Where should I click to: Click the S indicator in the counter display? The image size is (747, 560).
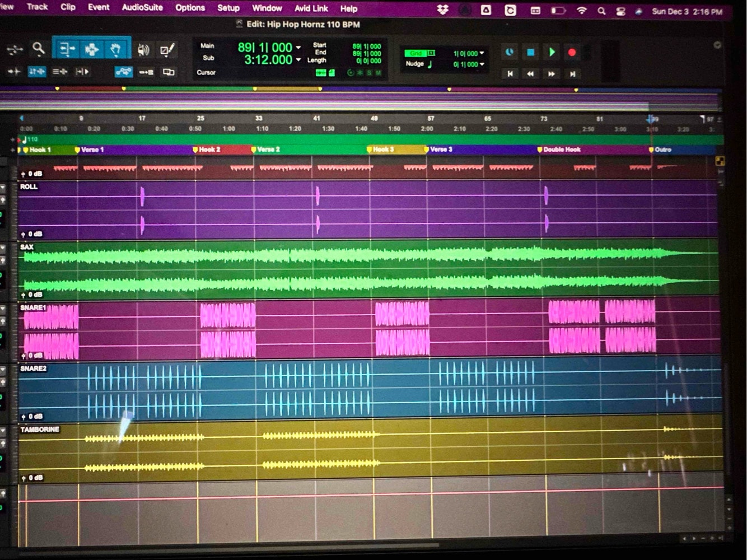point(369,73)
